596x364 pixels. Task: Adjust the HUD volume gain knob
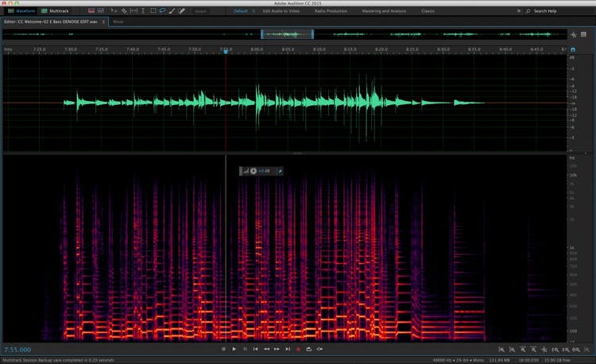coord(253,171)
